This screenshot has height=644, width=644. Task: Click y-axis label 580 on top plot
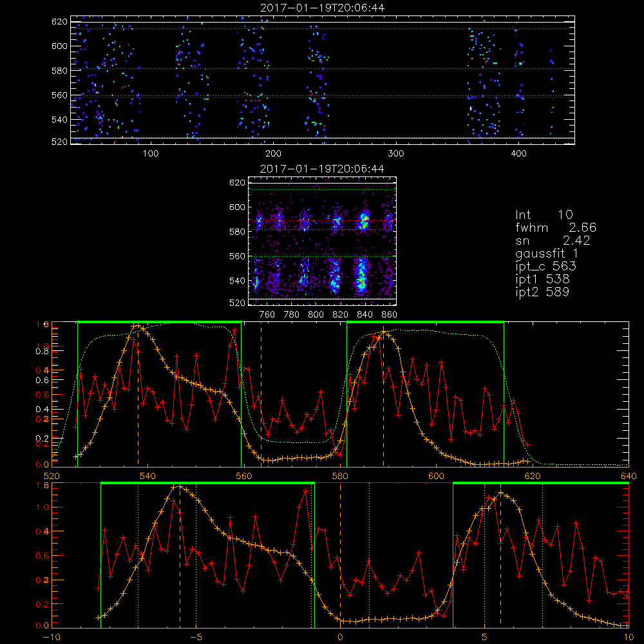click(59, 71)
